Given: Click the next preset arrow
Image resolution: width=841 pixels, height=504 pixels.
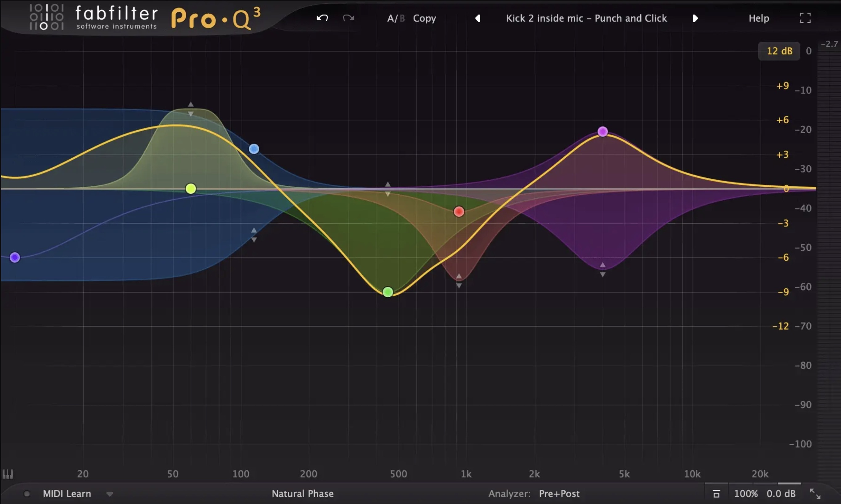Looking at the screenshot, I should tap(695, 18).
